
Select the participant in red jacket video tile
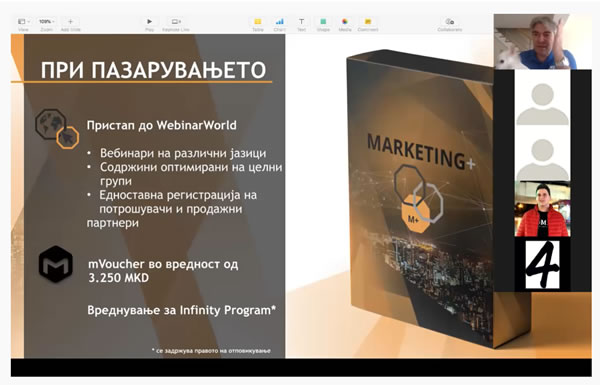(x=542, y=209)
